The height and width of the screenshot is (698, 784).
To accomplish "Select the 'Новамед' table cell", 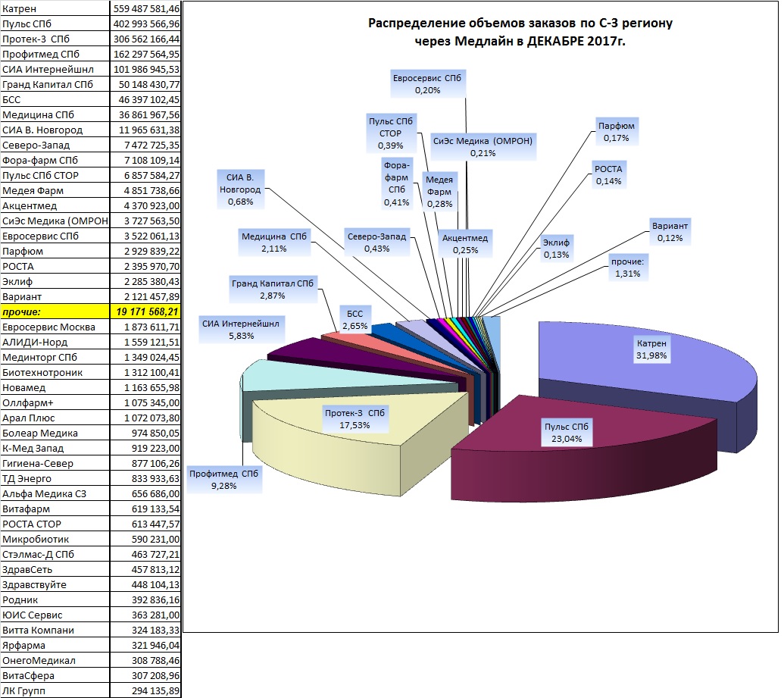I will [x=55, y=388].
